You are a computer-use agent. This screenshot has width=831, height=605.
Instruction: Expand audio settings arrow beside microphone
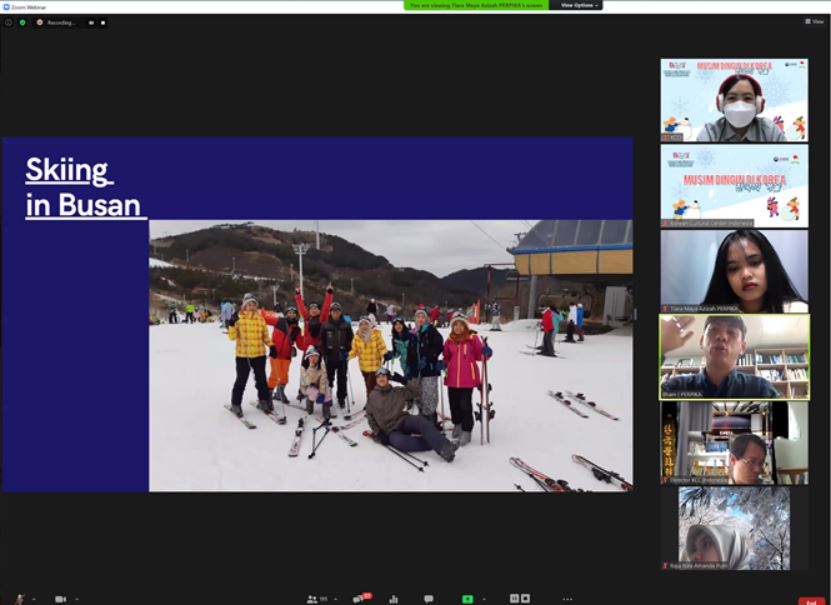point(34,599)
